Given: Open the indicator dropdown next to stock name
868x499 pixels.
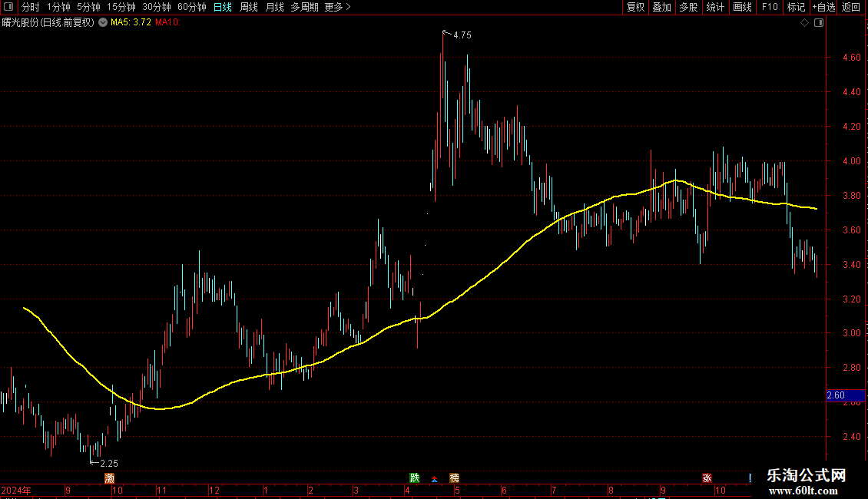Looking at the screenshot, I should (103, 22).
